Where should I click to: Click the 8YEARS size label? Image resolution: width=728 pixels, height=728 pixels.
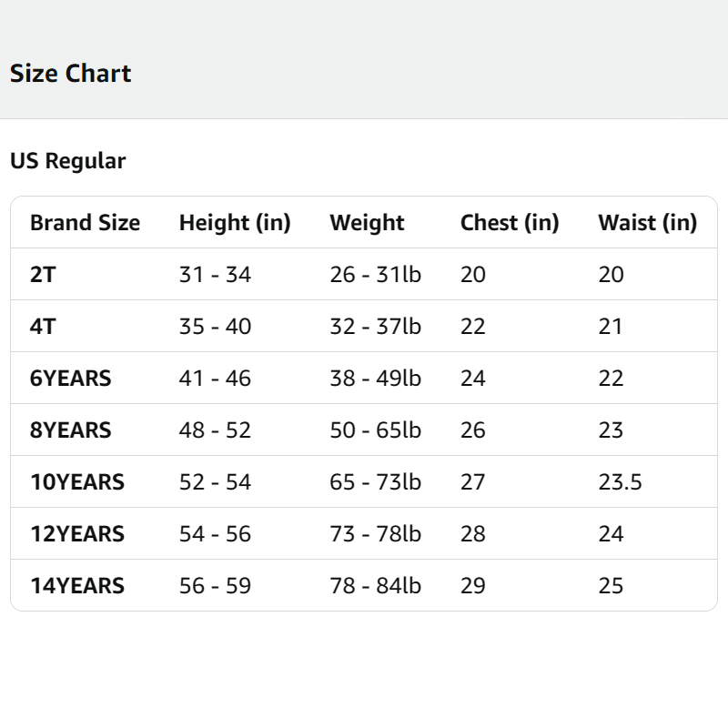click(70, 430)
